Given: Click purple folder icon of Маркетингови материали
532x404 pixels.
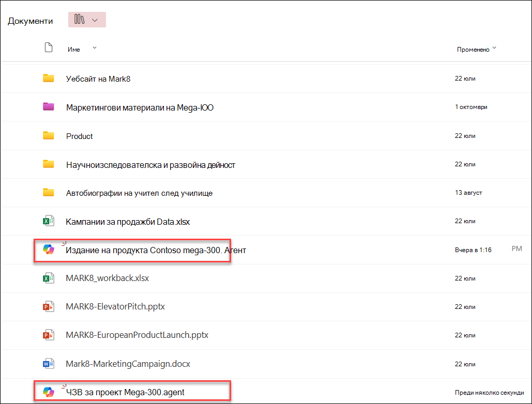Looking at the screenshot, I should point(49,107).
